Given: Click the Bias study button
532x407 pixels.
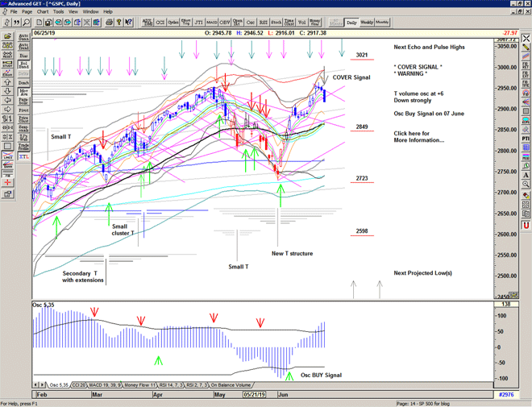Looking at the screenshot, I should 23,56.
